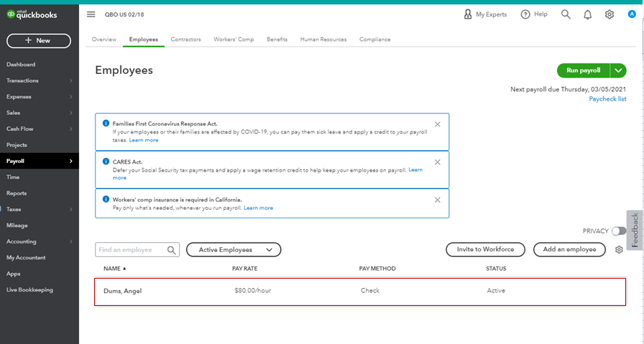Screen dimensions: 644x344
Task: Expand the Sales sidebar menu
Action: point(71,113)
